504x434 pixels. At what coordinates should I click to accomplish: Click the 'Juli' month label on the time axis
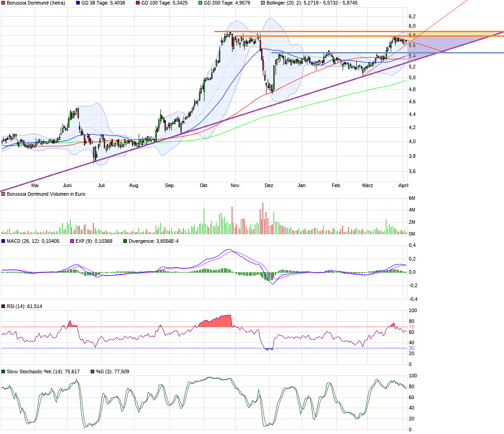tap(101, 185)
